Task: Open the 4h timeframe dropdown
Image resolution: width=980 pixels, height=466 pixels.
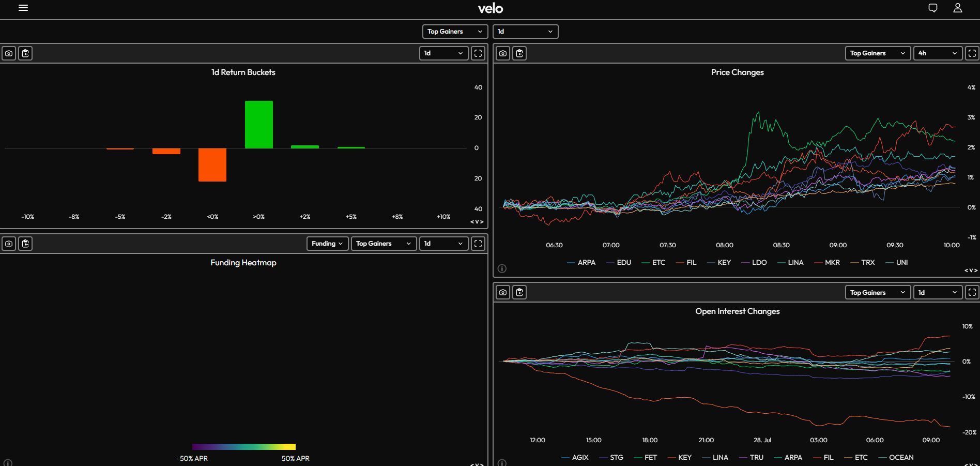Action: coord(938,53)
